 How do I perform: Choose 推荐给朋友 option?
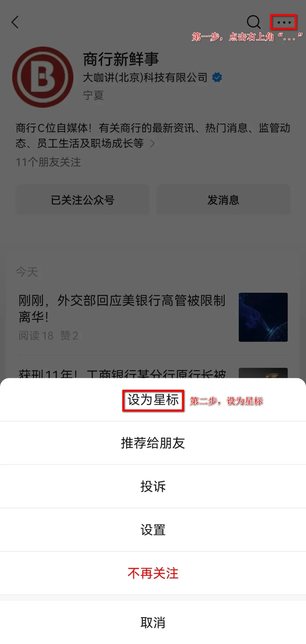coord(153,443)
